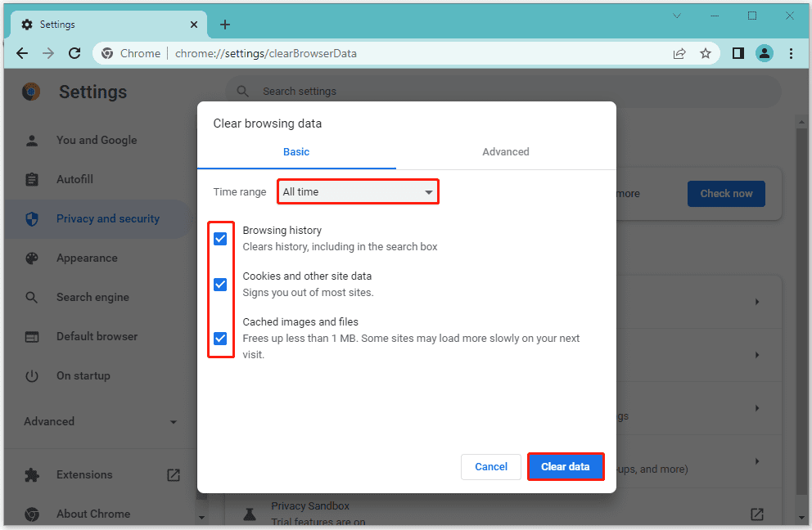This screenshot has width=812, height=530.
Task: Open a new tab with plus icon
Action: click(x=225, y=25)
